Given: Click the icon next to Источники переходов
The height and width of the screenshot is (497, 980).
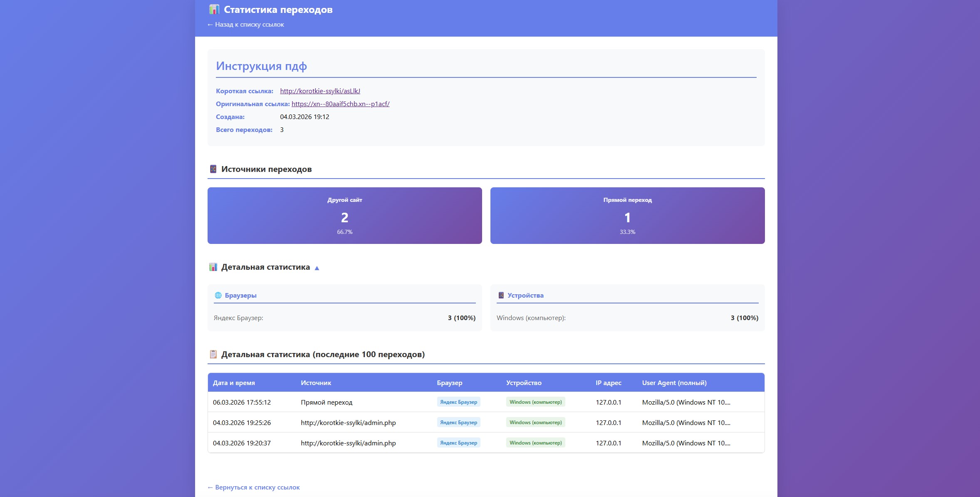Looking at the screenshot, I should (x=213, y=169).
